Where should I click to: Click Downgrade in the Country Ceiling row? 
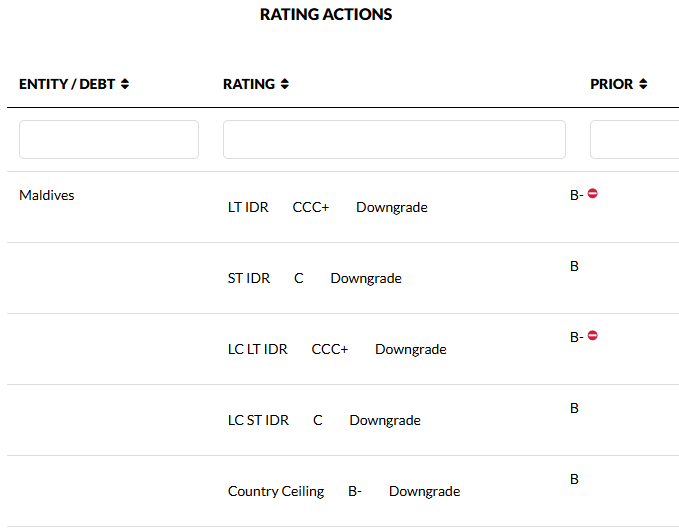pyautogui.click(x=424, y=492)
